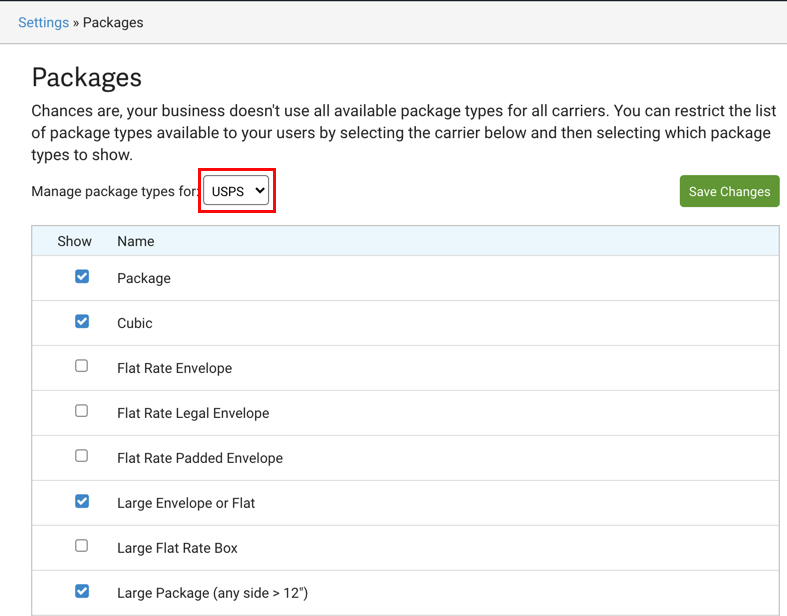Check the Flat Rate Envelope checkbox
Image resolution: width=787 pixels, height=616 pixels.
pos(81,366)
